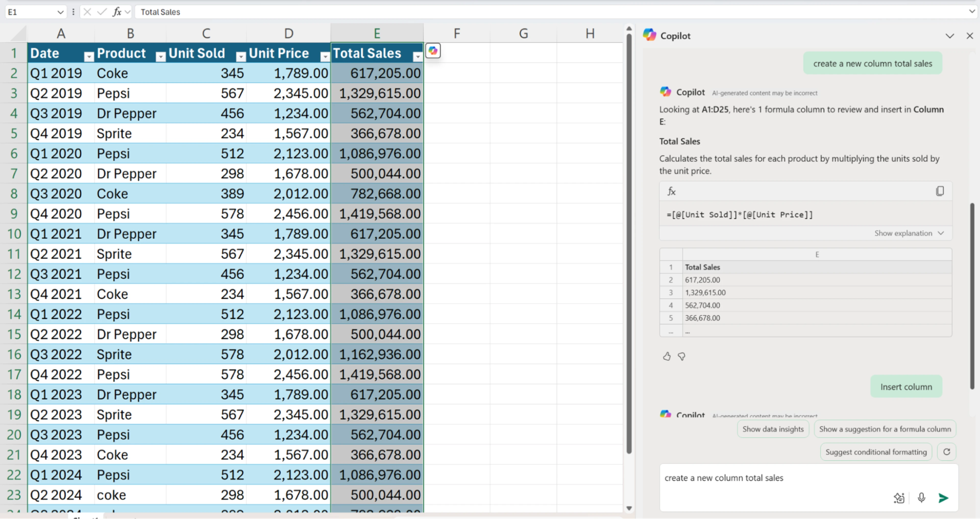Viewport: 980px width, 519px height.
Task: Expand Show explanation for the formula
Action: point(909,233)
